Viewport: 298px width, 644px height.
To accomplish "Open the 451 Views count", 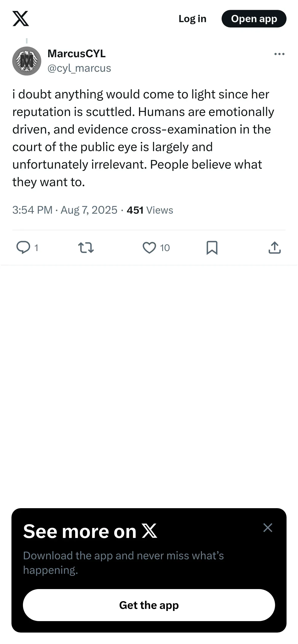I will [150, 210].
